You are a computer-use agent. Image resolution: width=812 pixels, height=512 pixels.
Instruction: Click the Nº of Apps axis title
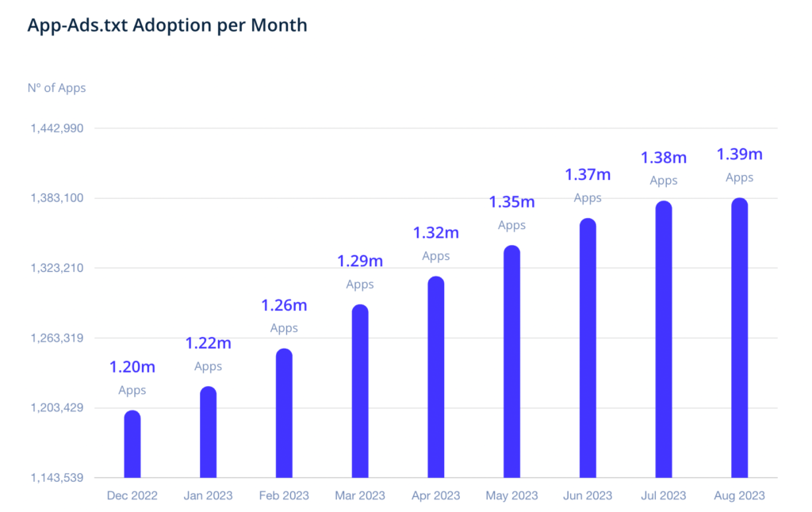tap(57, 88)
